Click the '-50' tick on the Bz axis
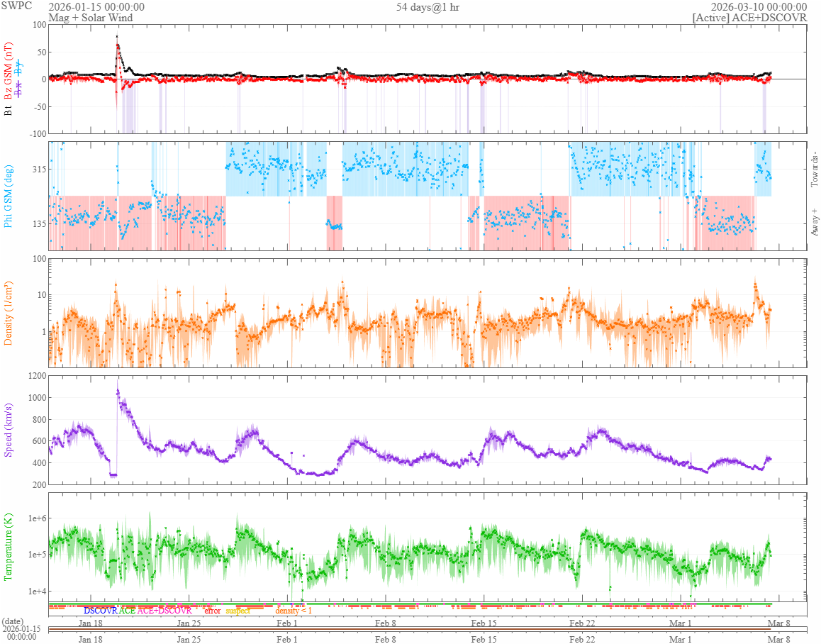The image size is (821, 644). 39,106
